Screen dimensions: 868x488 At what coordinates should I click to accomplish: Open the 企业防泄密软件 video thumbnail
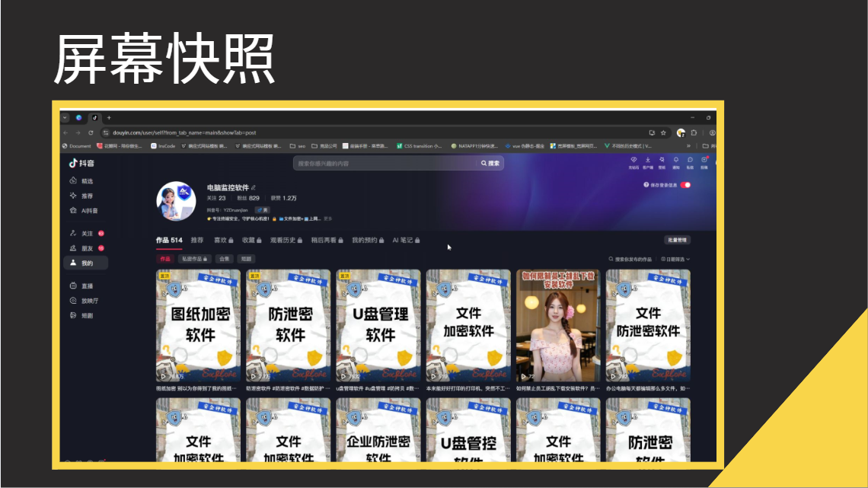click(378, 430)
